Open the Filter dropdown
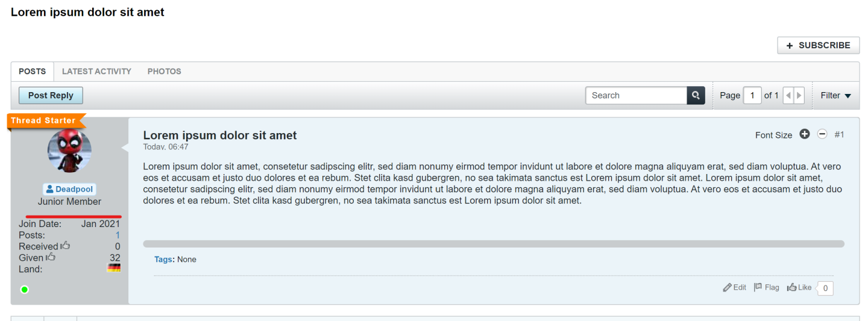Viewport: 868px width, 321px height. click(836, 95)
